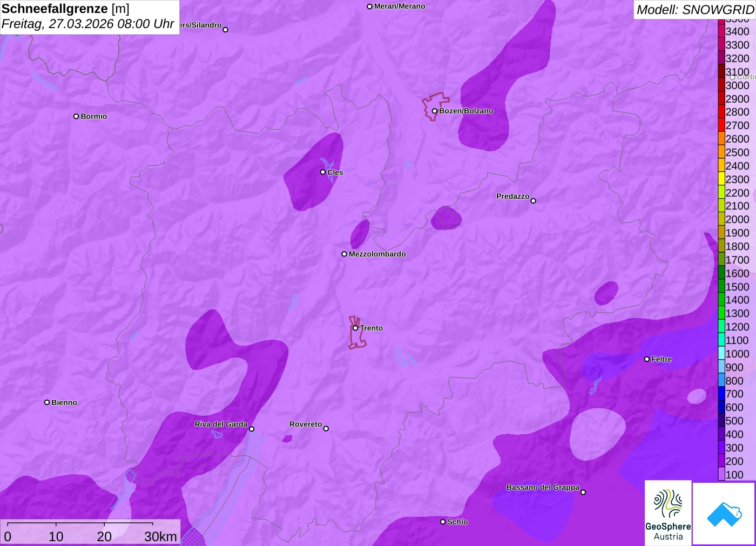The width and height of the screenshot is (756, 546).
Task: Click the 2500 m orange legend swatch
Action: (721, 152)
